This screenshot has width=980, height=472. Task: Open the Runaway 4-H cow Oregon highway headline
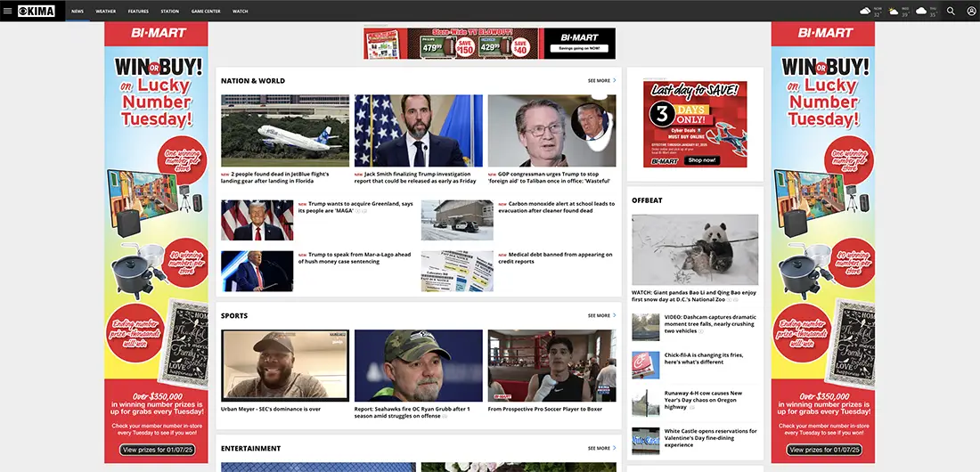(703, 400)
